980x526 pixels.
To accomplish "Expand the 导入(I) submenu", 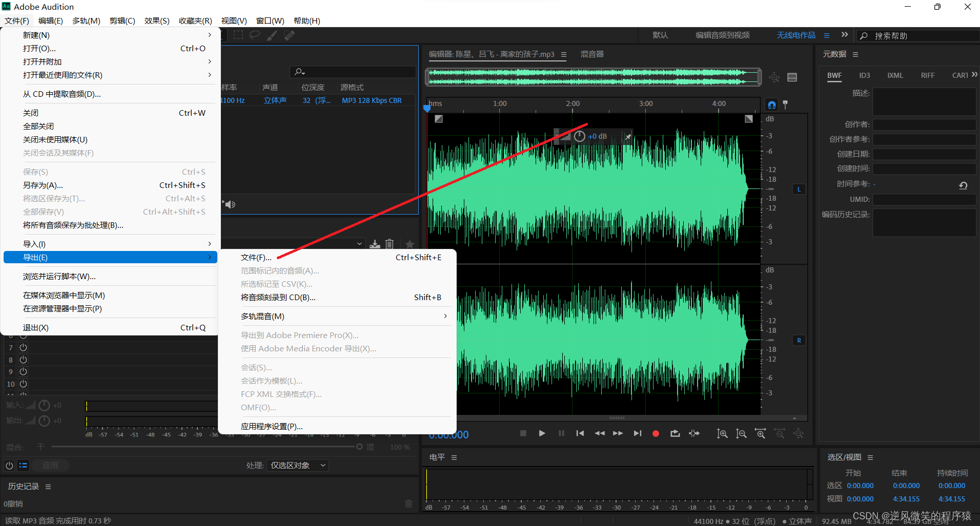I will point(210,244).
